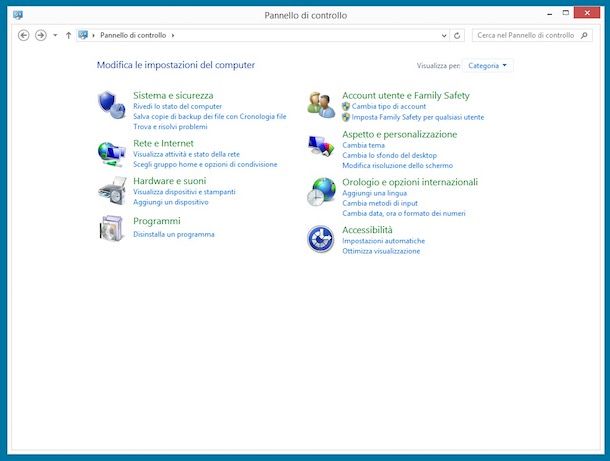
Task: Click Ottimizza visualizzazione
Action: click(x=381, y=251)
